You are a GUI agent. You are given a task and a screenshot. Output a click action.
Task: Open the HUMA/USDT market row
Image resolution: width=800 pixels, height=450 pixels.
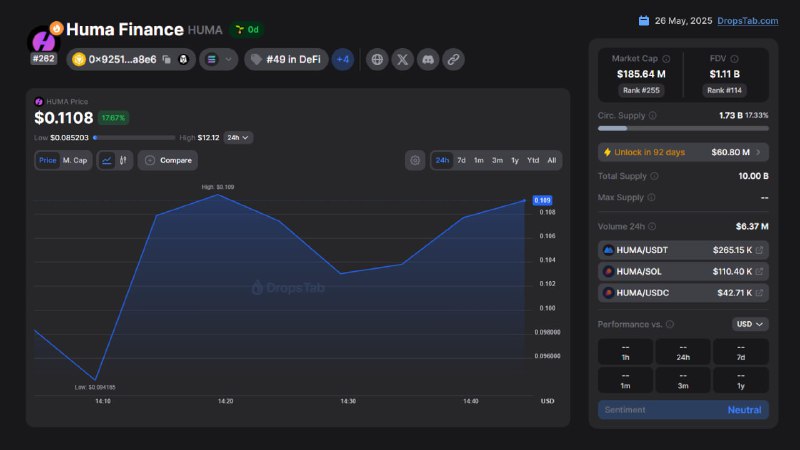click(x=683, y=250)
